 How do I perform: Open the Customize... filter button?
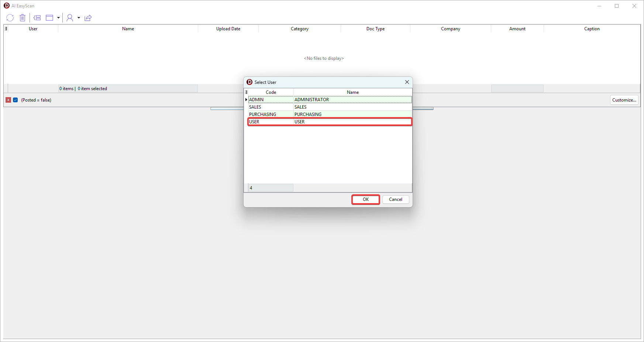point(624,100)
